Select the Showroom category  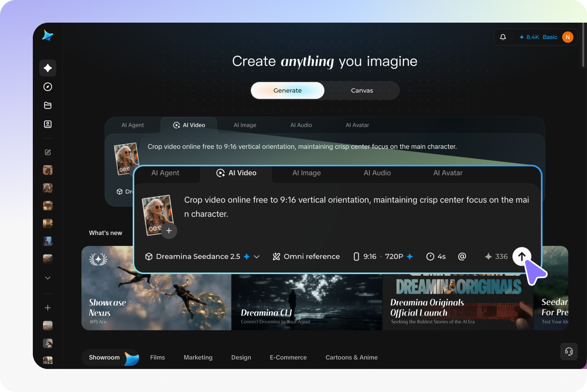click(110, 357)
